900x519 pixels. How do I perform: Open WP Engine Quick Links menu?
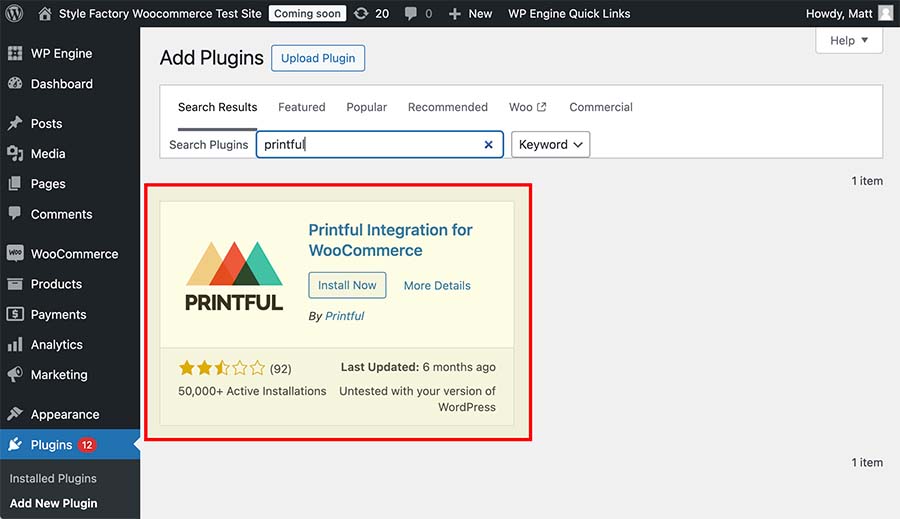[569, 14]
